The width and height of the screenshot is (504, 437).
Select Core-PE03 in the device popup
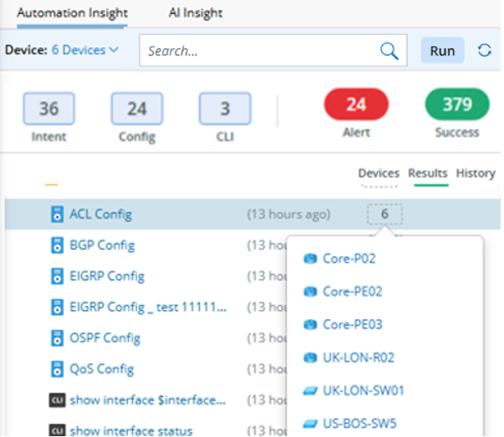pyautogui.click(x=353, y=325)
